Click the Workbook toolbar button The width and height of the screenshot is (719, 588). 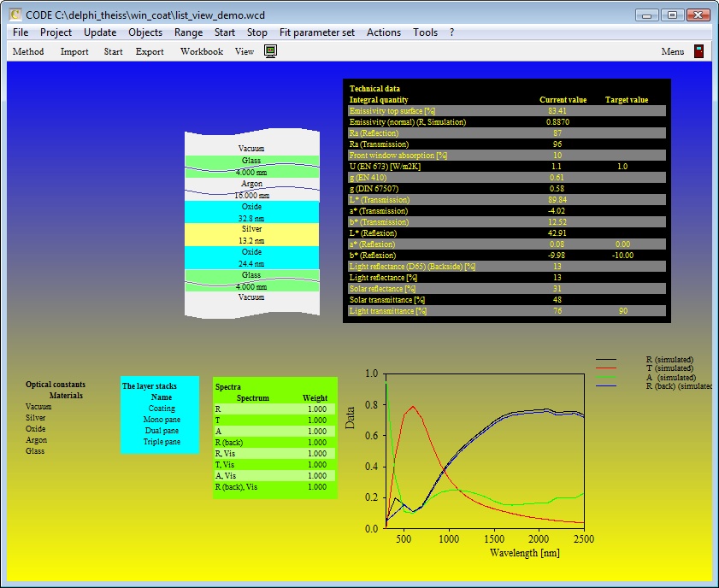202,51
